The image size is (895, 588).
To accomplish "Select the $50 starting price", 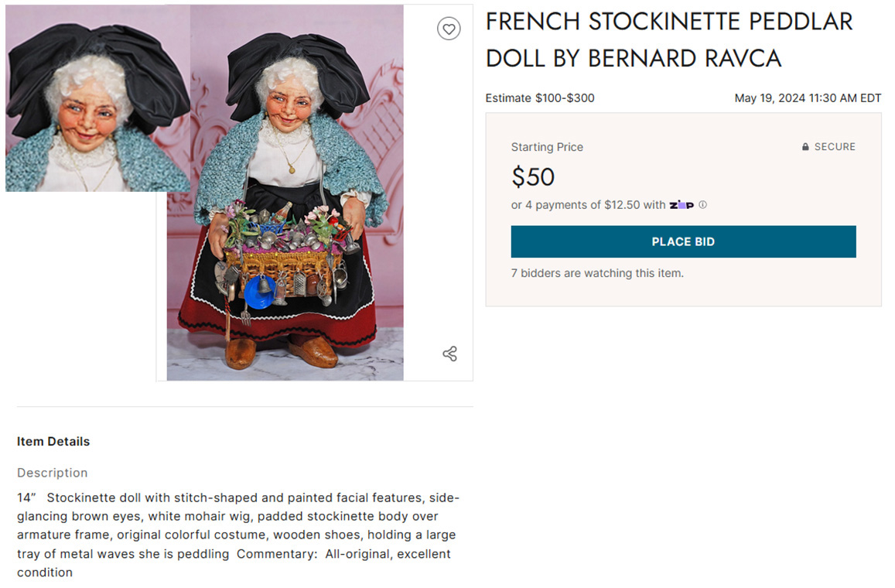I will (533, 176).
